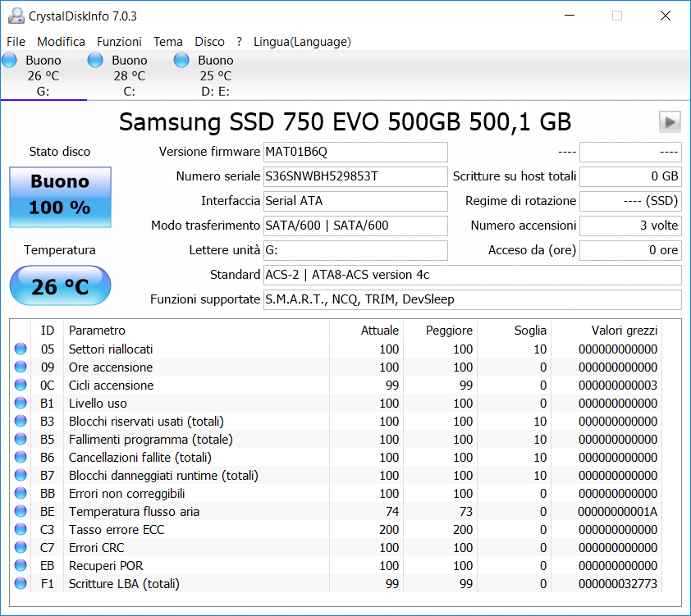691x616 pixels.
Task: Open the Modifica menu
Action: (61, 42)
